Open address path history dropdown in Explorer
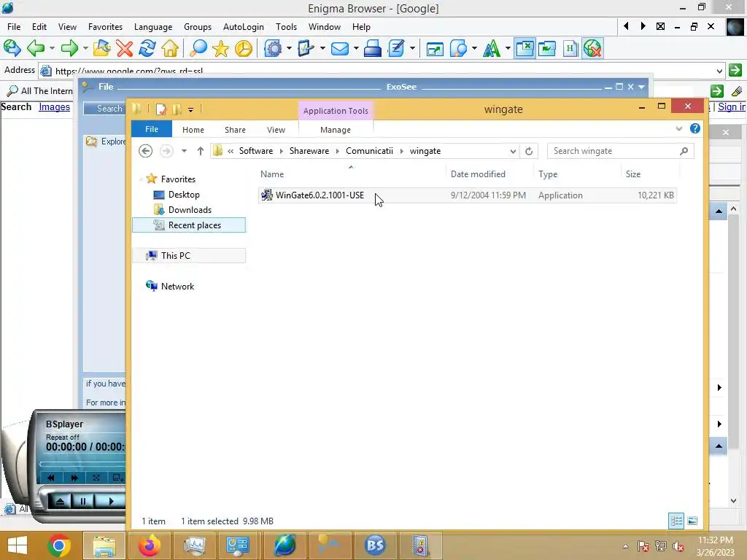Viewport: 747px width, 560px height. (x=513, y=151)
